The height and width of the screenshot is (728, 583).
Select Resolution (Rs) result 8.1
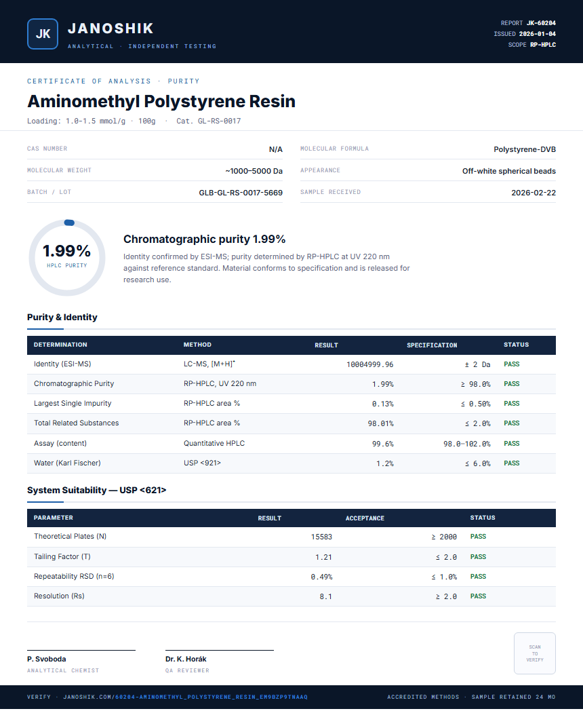[x=325, y=596]
